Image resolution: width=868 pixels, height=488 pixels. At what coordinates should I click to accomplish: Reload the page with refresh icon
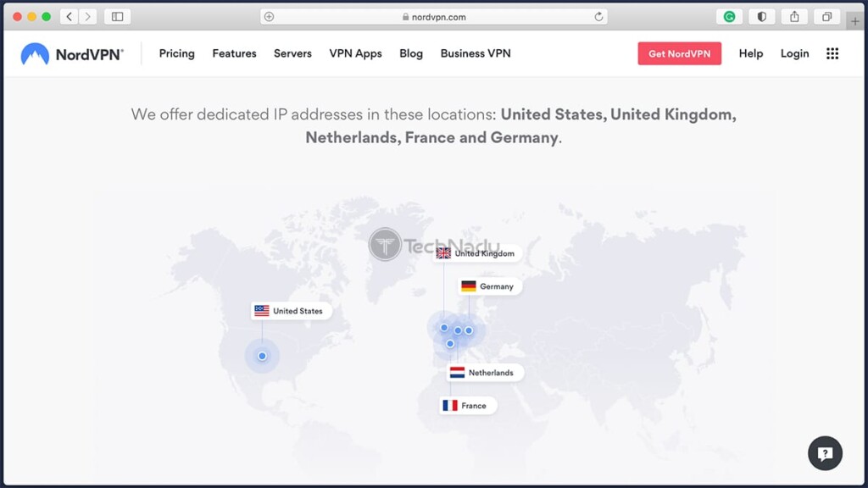(598, 17)
